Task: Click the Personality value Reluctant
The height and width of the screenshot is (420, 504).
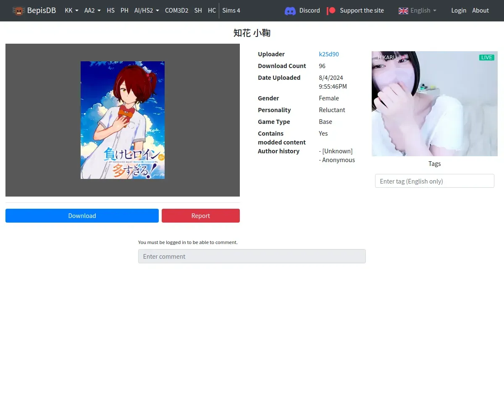Action: 332,110
